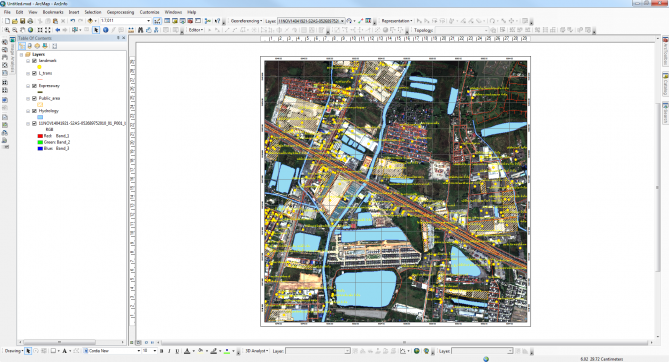This screenshot has height=362, width=669.
Task: Toggle italic text in Drawing toolbar
Action: (169, 351)
